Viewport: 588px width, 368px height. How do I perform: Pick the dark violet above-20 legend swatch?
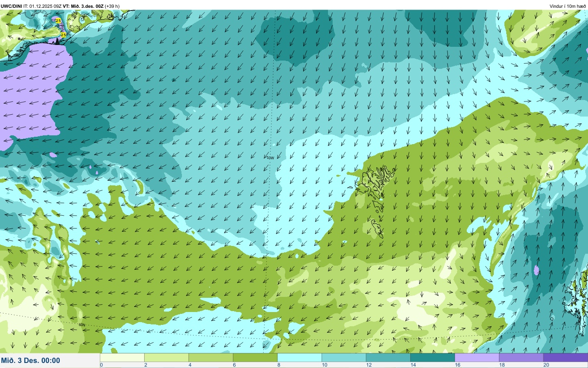(565, 357)
